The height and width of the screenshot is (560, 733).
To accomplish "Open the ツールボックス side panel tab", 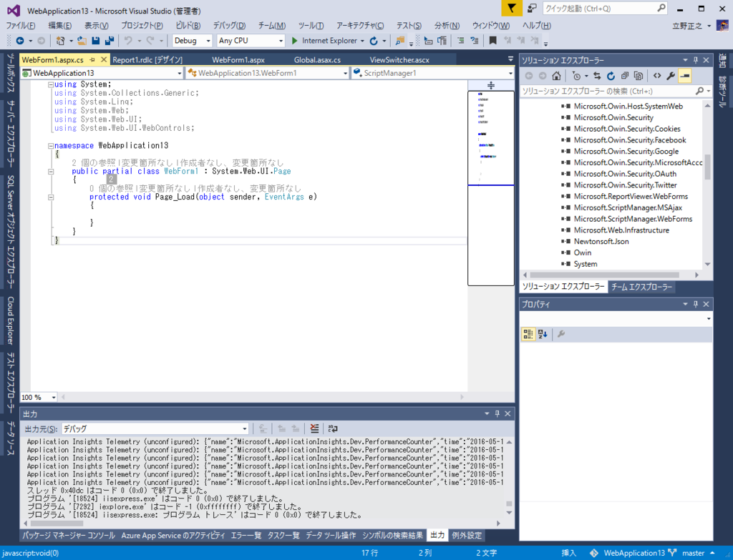I will [10, 72].
